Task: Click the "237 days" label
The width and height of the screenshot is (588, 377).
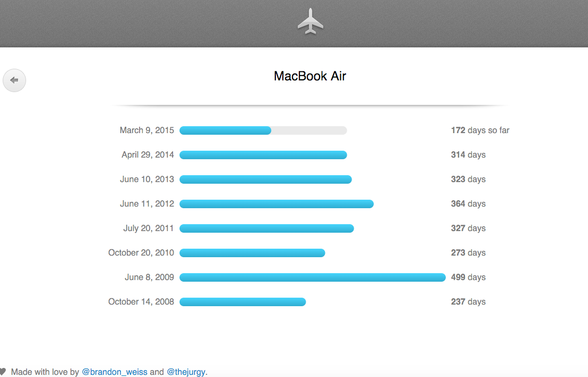Action: [x=468, y=302]
